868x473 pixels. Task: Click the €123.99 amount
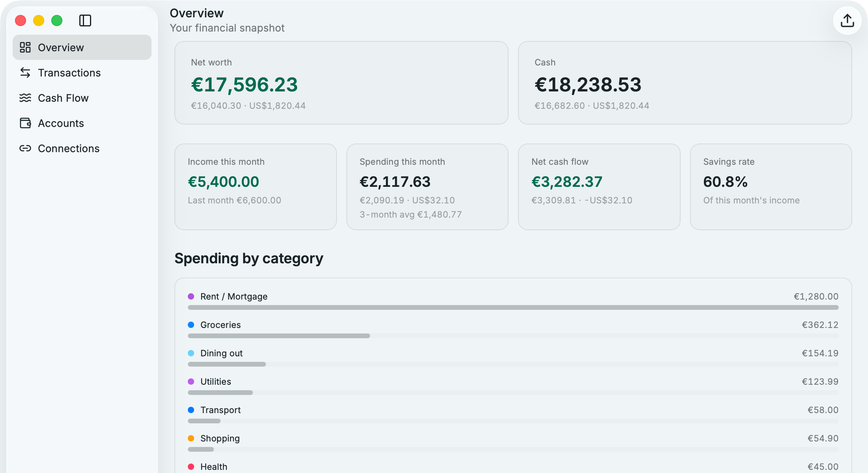click(x=820, y=382)
